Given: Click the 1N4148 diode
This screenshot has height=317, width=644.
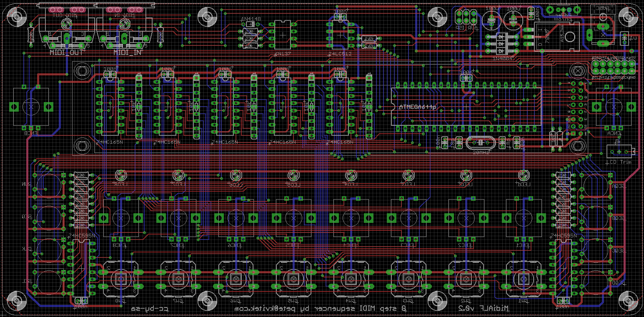Looking at the screenshot, I should click(249, 24).
